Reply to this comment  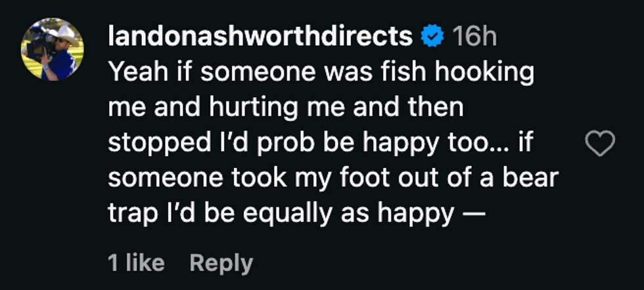point(221,263)
